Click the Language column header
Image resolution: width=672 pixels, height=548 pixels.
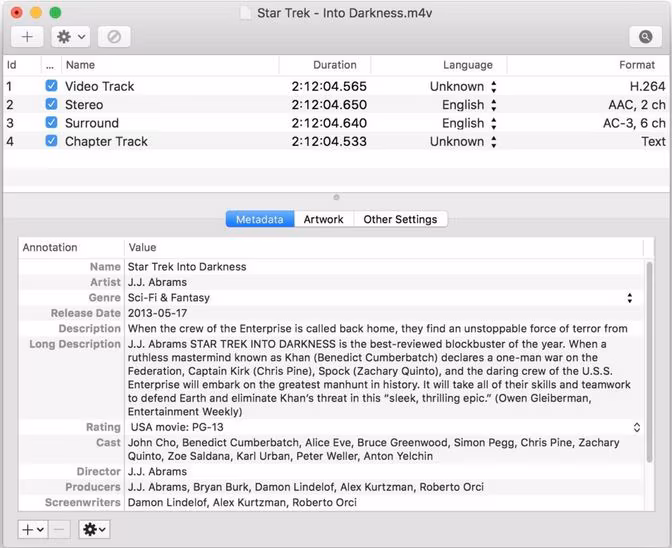[439, 65]
